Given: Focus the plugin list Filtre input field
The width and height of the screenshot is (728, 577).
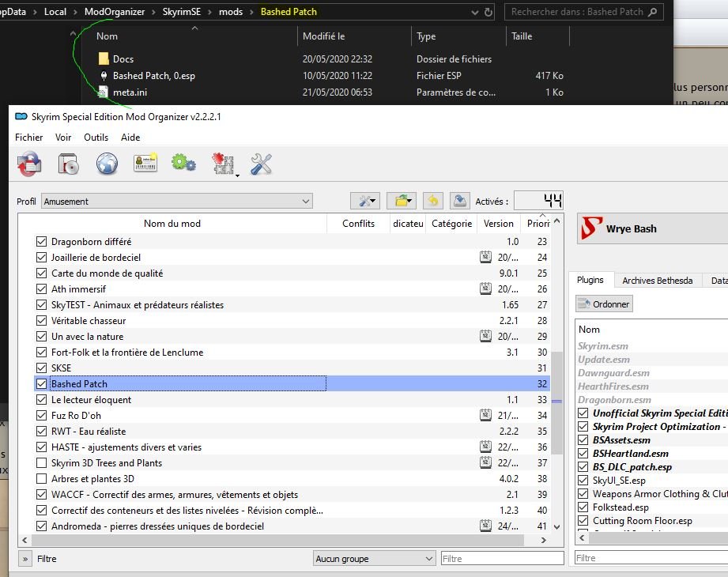Looking at the screenshot, I should [651, 558].
